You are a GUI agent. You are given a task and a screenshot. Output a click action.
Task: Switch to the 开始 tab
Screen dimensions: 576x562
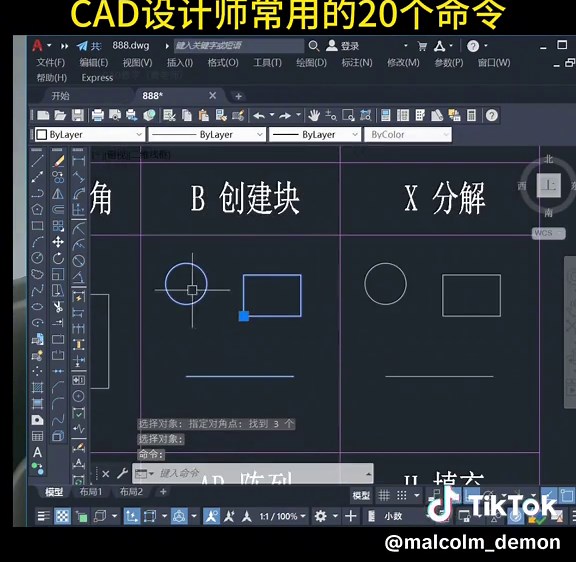(60, 96)
